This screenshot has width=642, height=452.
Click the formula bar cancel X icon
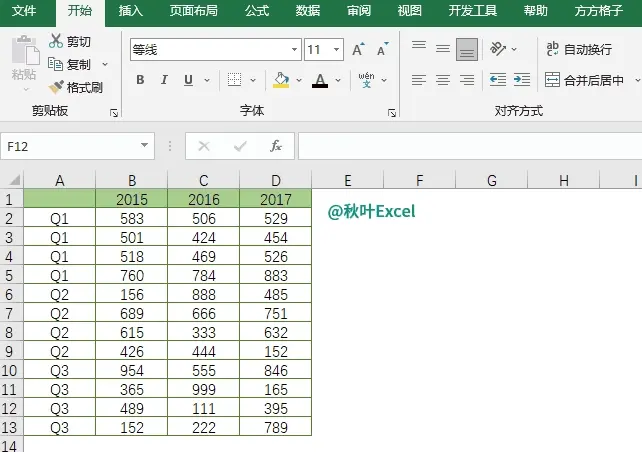[x=204, y=146]
